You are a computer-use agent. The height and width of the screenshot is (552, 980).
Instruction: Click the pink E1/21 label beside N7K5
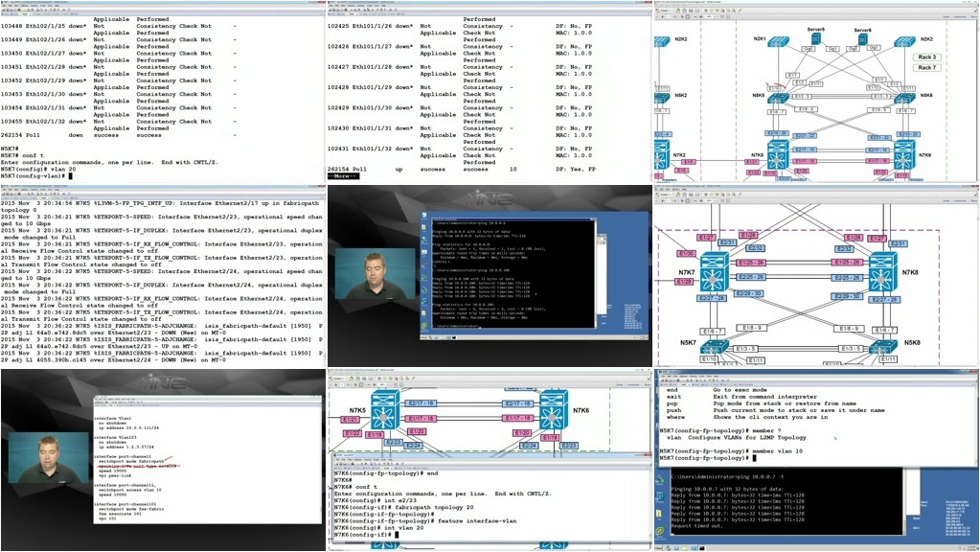point(352,420)
